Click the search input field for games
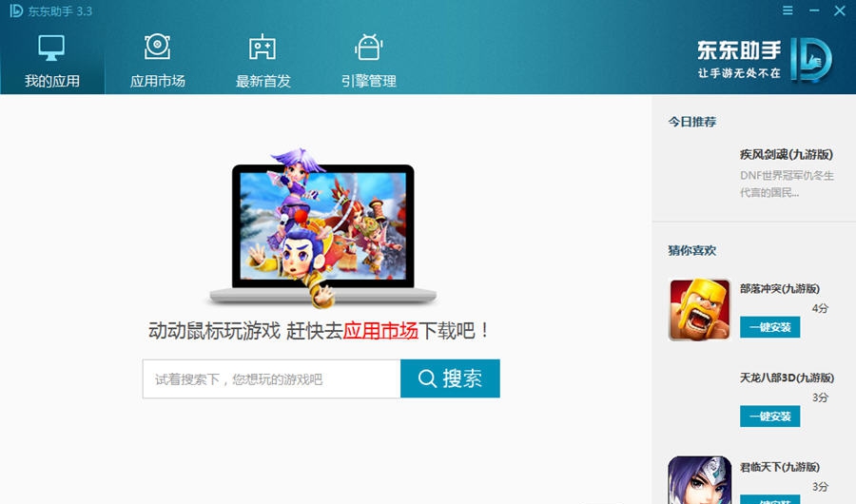 pos(271,378)
